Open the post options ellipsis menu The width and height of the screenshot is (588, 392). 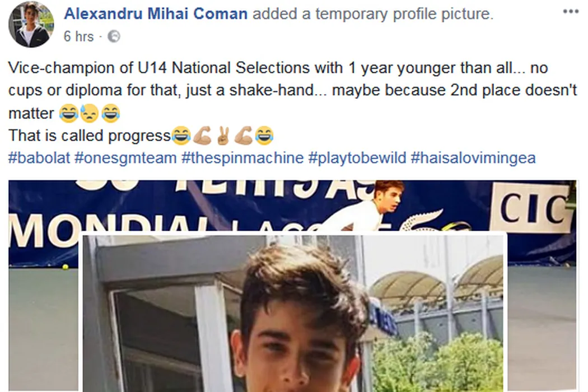pyautogui.click(x=571, y=11)
